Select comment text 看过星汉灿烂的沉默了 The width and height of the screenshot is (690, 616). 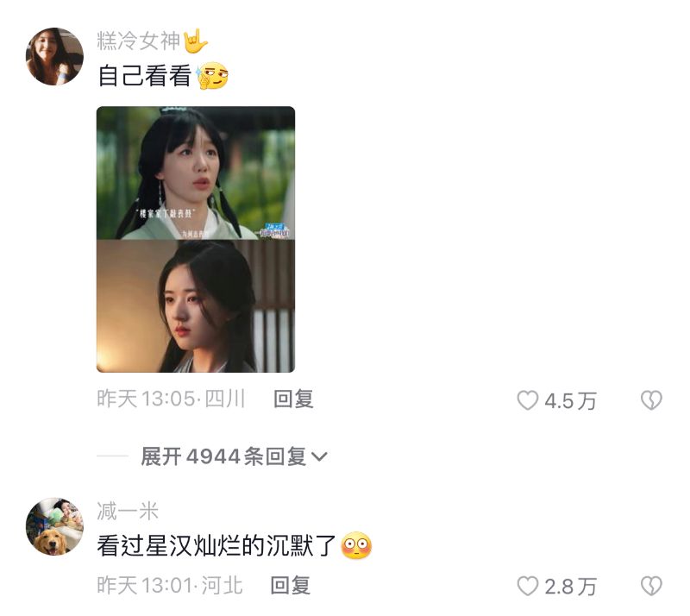(x=216, y=545)
